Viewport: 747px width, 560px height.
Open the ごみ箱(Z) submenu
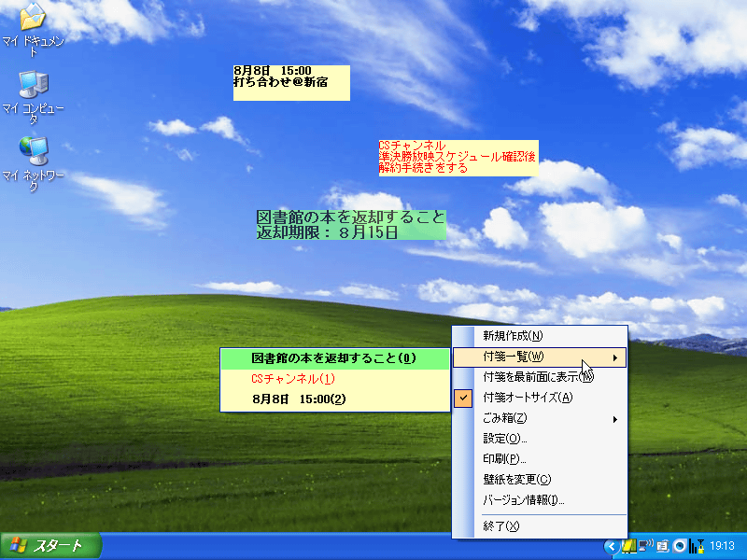(540, 418)
